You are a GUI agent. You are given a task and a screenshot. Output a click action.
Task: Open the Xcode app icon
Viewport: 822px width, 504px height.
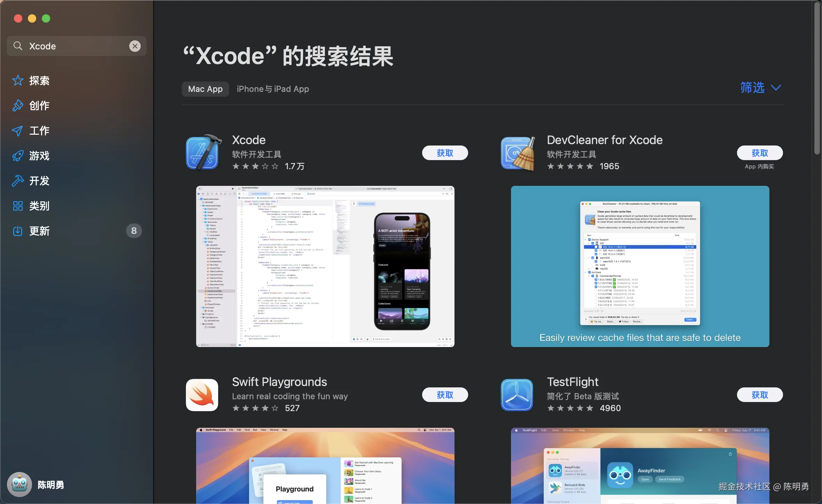point(203,153)
